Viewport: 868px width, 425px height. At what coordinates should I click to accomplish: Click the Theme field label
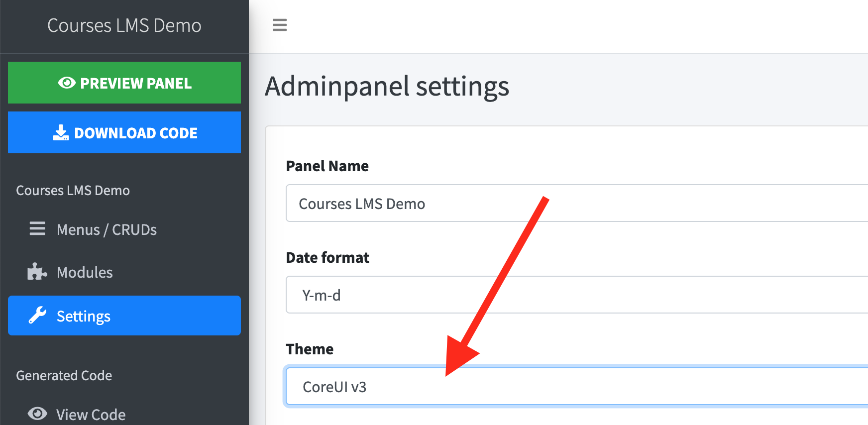click(310, 349)
